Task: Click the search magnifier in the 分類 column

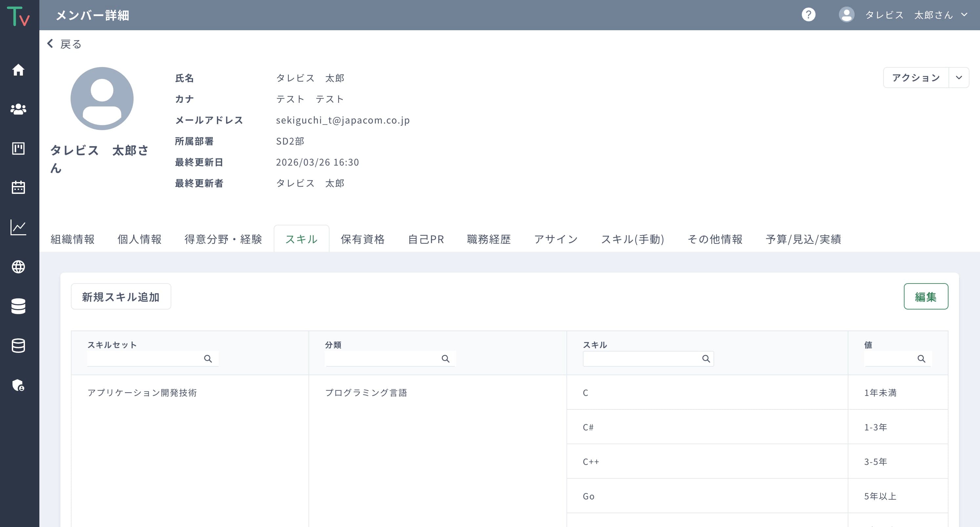Action: (x=446, y=358)
